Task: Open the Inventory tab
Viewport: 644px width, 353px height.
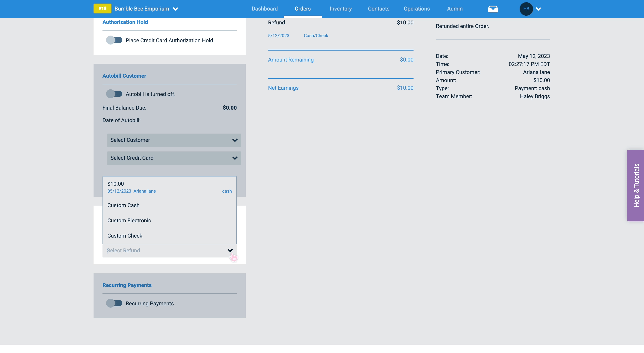Action: point(341,9)
